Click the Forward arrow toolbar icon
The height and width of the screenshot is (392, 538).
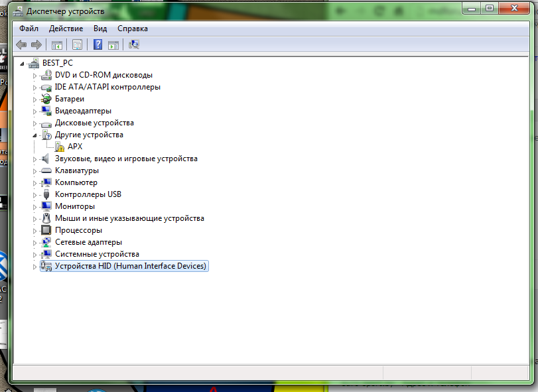[36, 44]
